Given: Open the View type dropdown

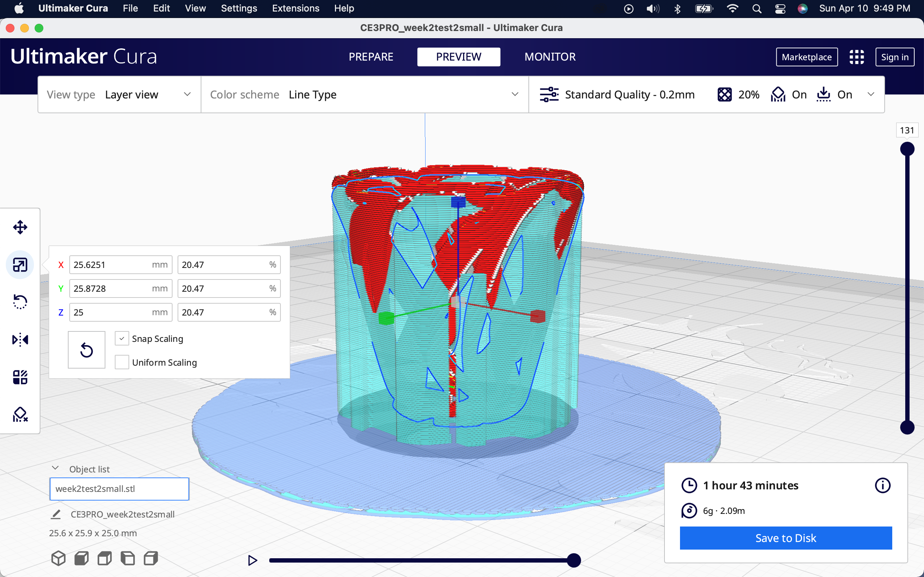Looking at the screenshot, I should click(x=119, y=94).
